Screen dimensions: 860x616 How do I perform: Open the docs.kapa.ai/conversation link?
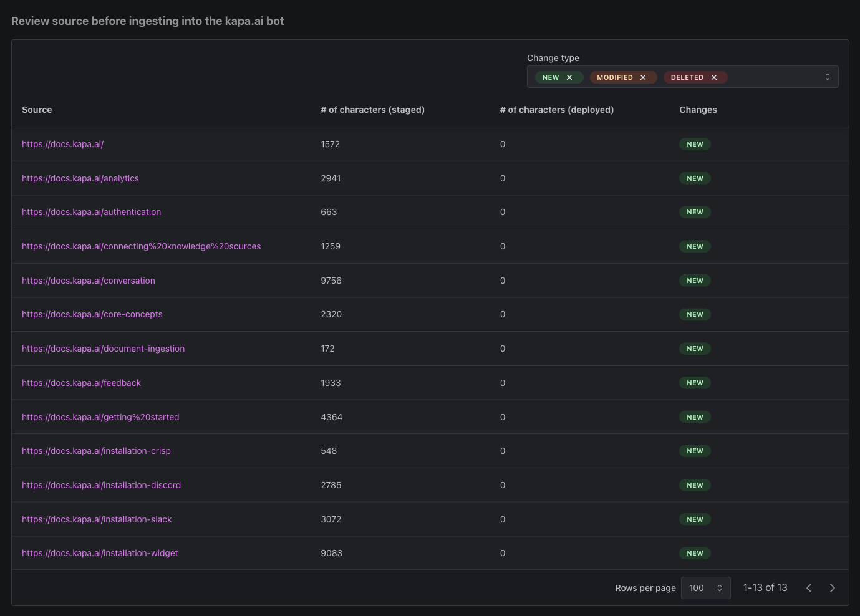tap(89, 281)
